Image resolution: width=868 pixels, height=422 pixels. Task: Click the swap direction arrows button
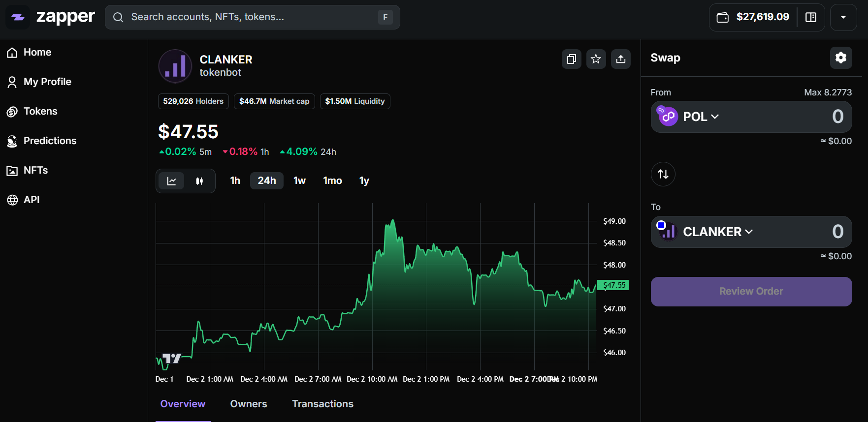pyautogui.click(x=663, y=174)
